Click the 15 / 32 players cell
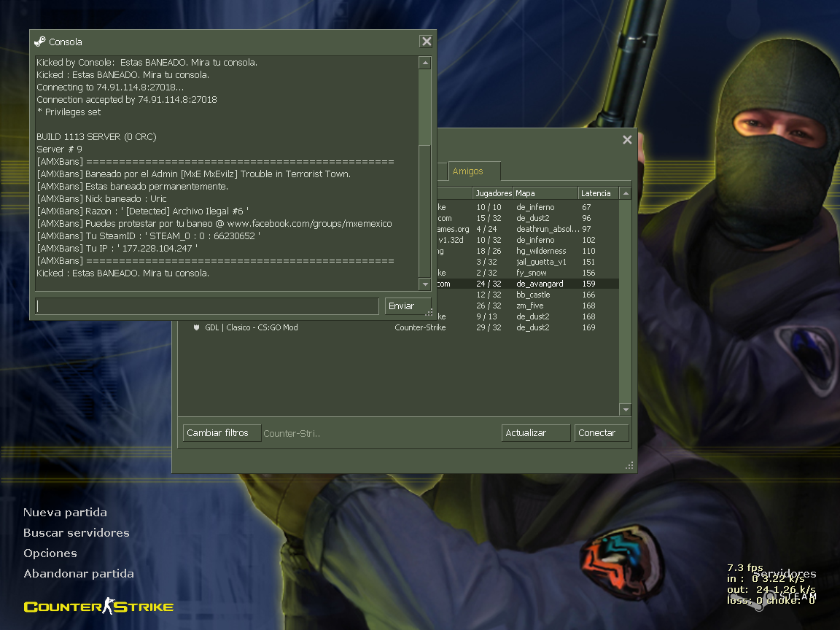Screen dimensions: 840x630 [x=489, y=218]
